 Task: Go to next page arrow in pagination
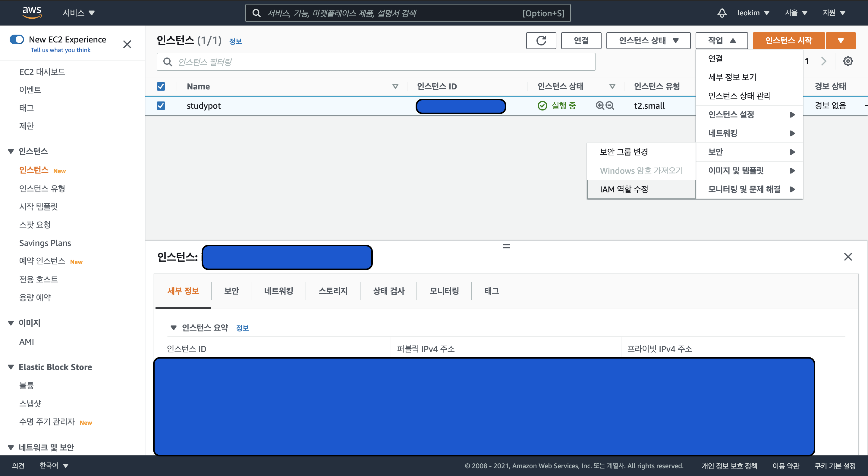[x=824, y=61]
